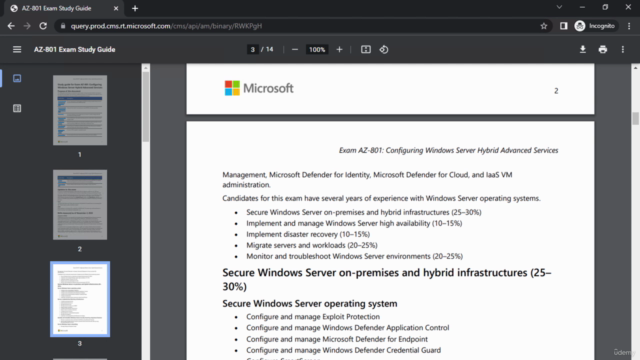Click 'Implement and manage Windows Server high availability' bullet

(x=354, y=223)
